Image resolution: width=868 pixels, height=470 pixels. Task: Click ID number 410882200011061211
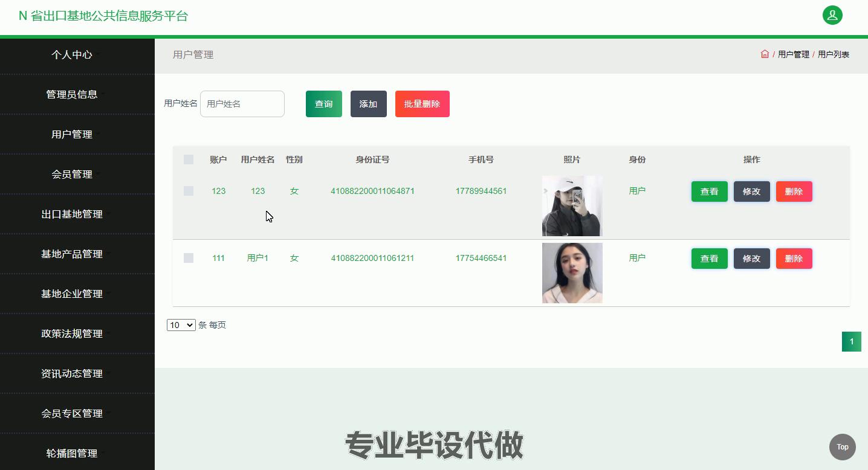[x=372, y=258]
